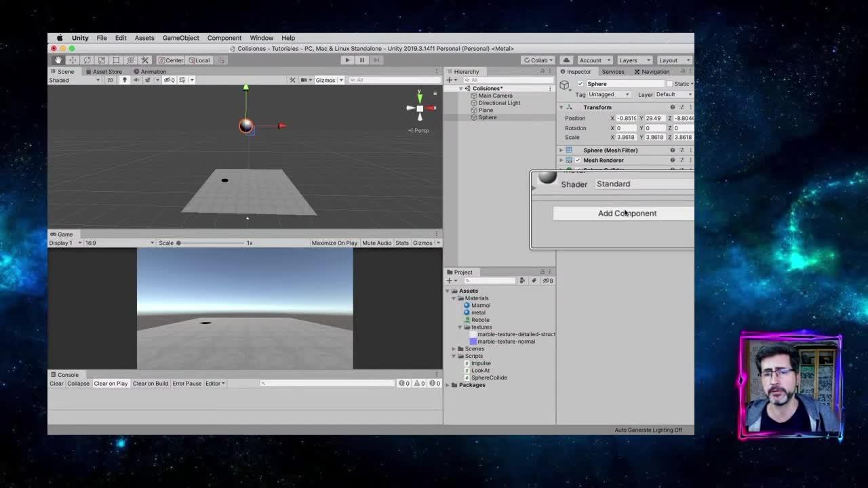Screen dimensions: 868x488
Task: Select the Move tool in toolbar
Action: 73,60
